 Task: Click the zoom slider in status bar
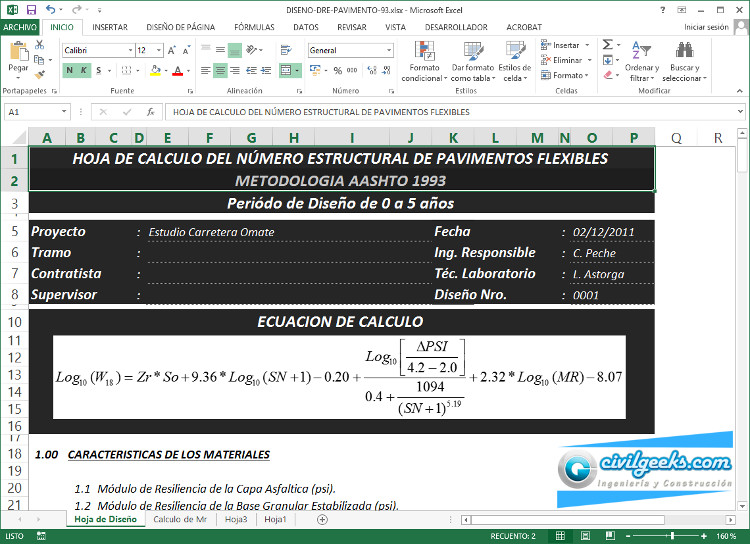[671, 537]
